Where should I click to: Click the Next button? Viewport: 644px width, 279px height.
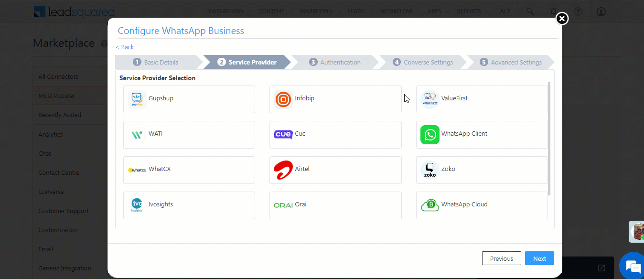tap(539, 258)
